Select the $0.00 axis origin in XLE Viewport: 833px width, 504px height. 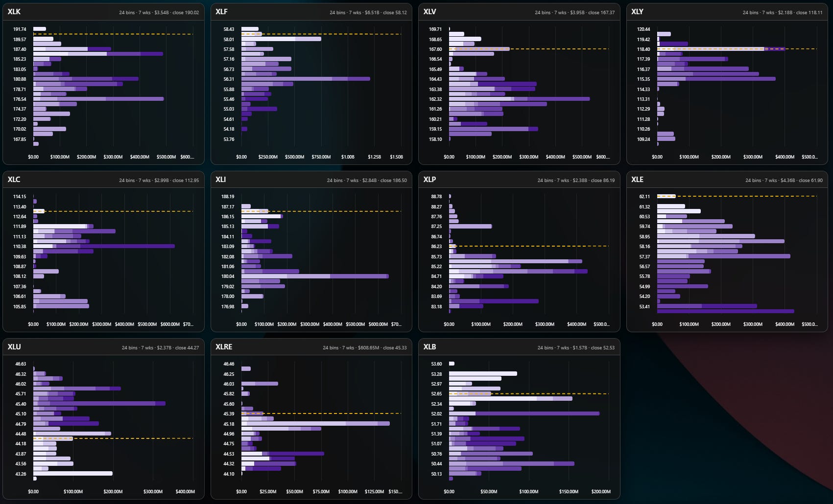click(657, 324)
